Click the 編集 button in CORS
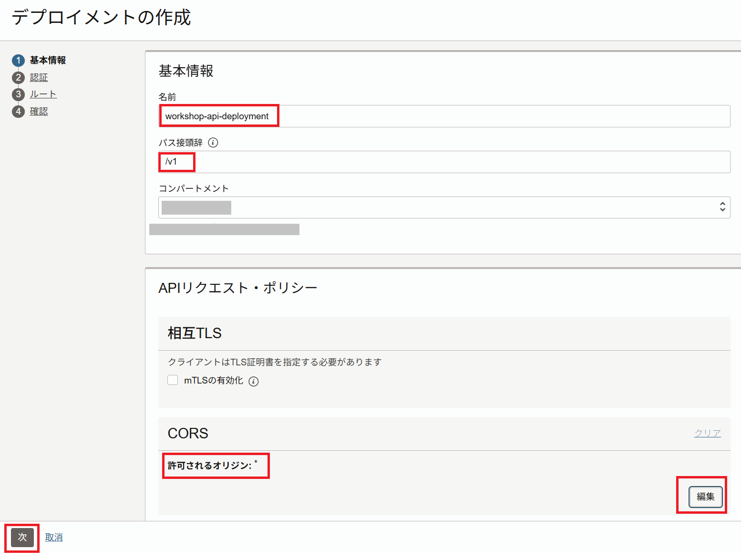This screenshot has width=741, height=560. pos(705,497)
